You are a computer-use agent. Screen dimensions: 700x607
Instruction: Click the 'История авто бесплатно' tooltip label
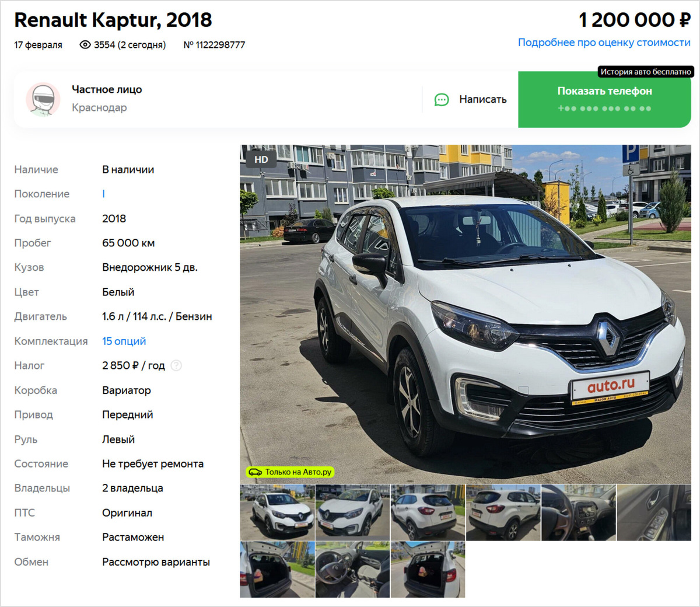pyautogui.click(x=646, y=72)
